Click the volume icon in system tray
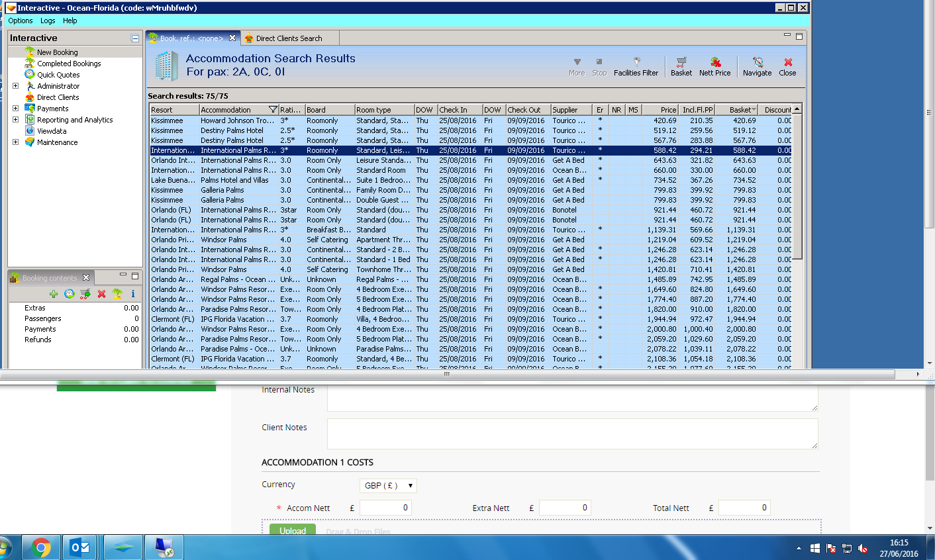935x560 pixels. 863,548
